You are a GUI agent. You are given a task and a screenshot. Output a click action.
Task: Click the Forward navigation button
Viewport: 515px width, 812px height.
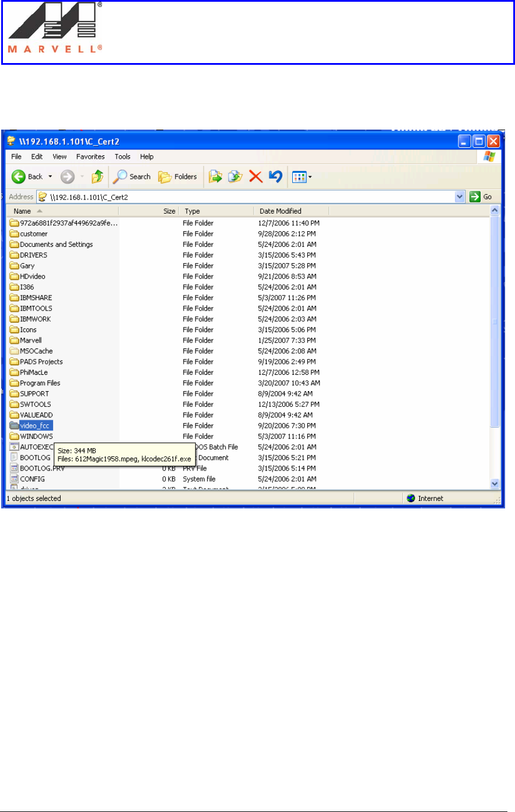coord(68,177)
